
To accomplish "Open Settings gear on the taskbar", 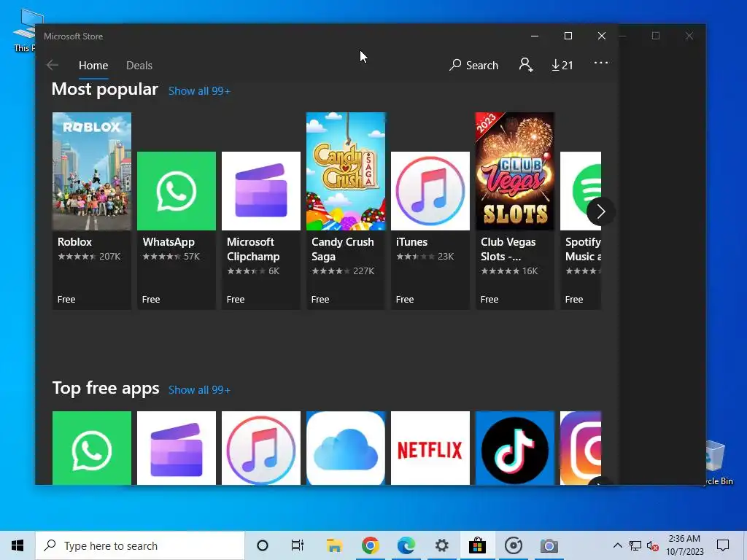I will point(441,545).
